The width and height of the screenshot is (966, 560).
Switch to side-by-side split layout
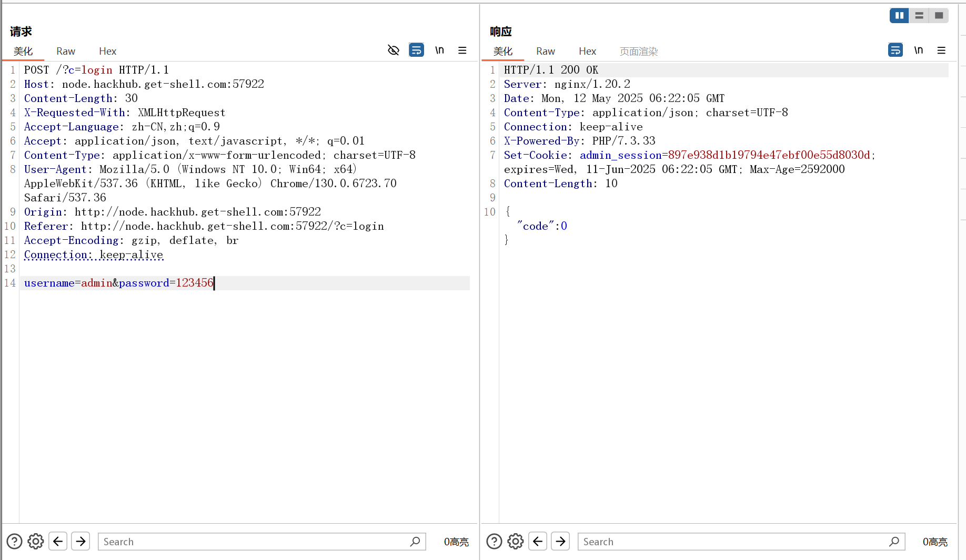[x=899, y=16]
